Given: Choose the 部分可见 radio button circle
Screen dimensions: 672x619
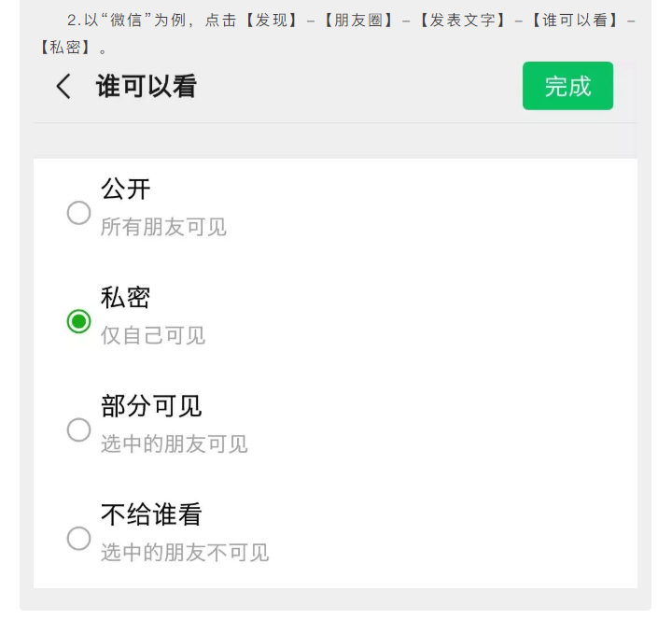Looking at the screenshot, I should 78,429.
